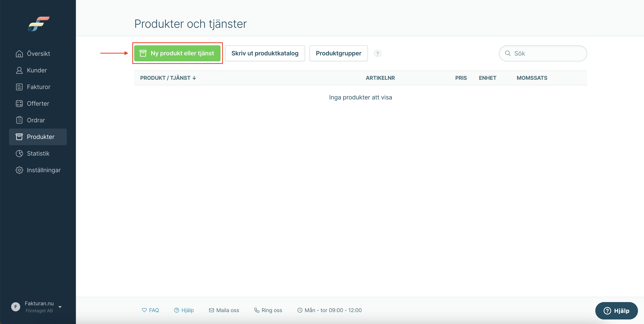This screenshot has height=324, width=644.
Task: Click the round question mark help icon
Action: pos(377,53)
